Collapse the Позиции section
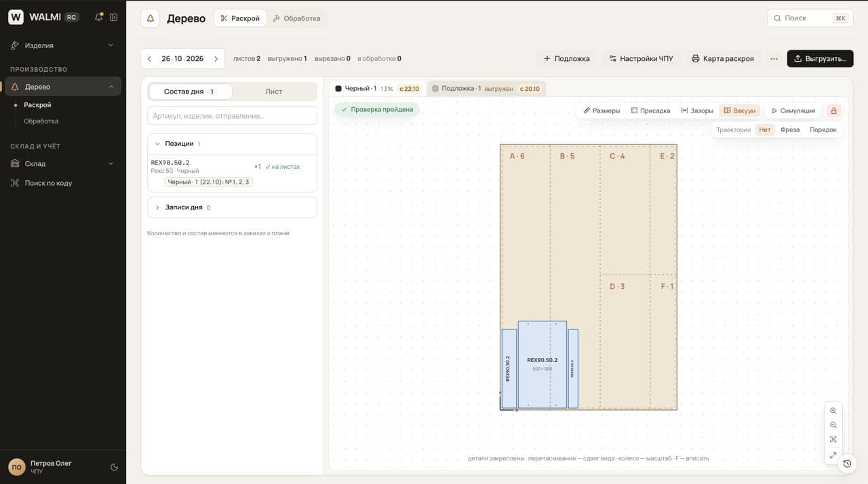This screenshot has width=868, height=484. [x=157, y=144]
